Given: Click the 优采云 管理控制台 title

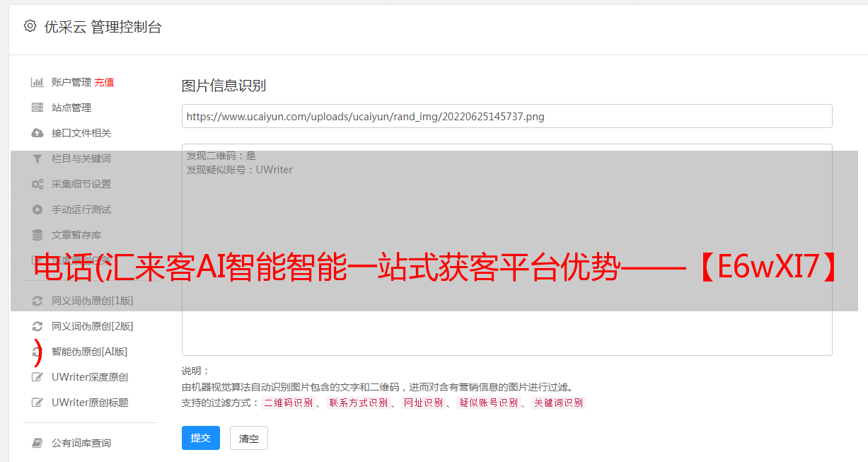Looking at the screenshot, I should (103, 27).
